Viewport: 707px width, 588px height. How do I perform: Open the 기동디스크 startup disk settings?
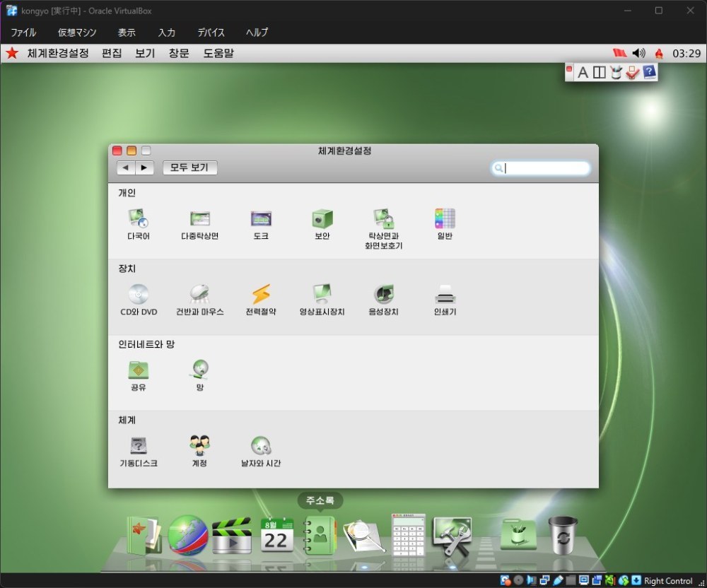(139, 451)
